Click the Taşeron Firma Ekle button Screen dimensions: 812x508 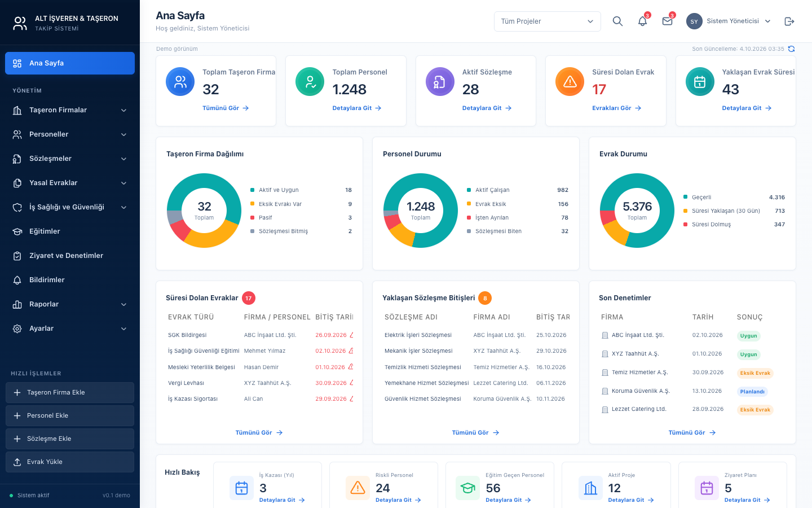[70, 393]
